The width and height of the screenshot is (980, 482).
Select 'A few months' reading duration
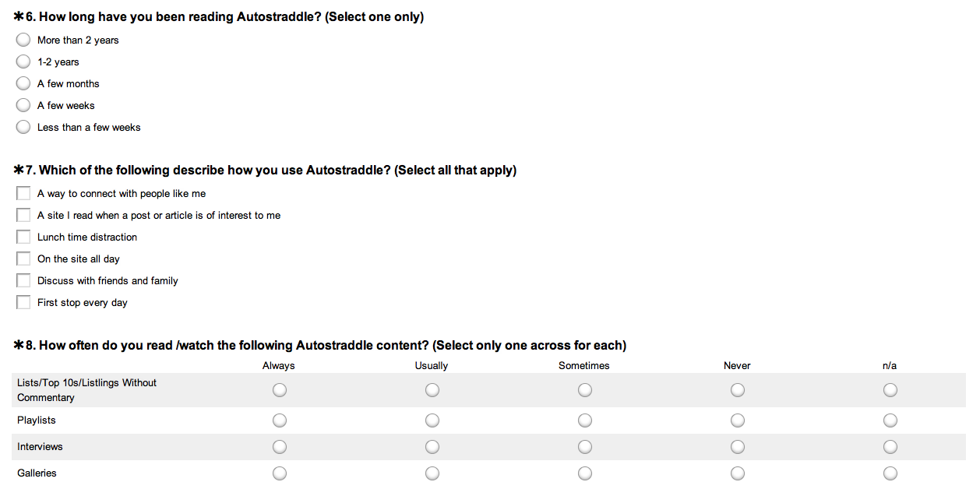click(23, 83)
